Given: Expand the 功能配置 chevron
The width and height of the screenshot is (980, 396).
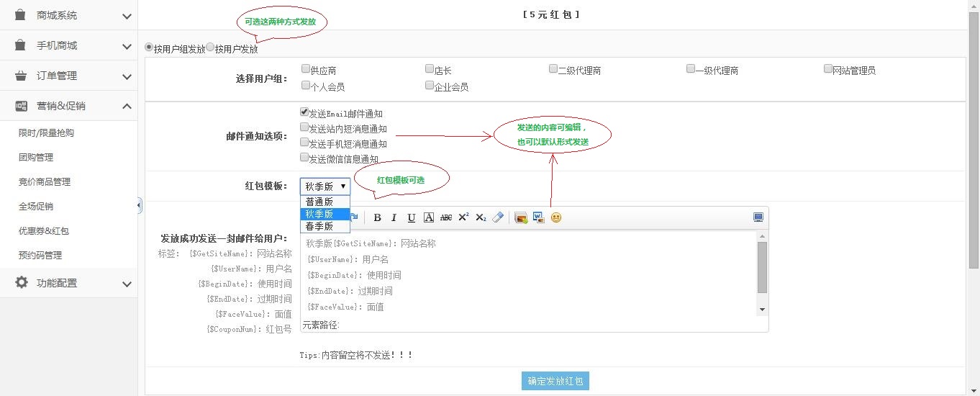Looking at the screenshot, I should (127, 284).
